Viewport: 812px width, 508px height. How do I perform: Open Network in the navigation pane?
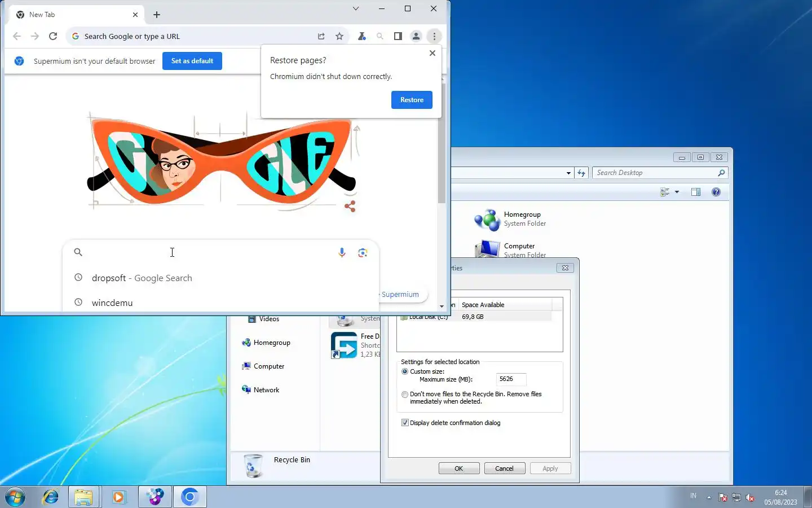coord(261,390)
